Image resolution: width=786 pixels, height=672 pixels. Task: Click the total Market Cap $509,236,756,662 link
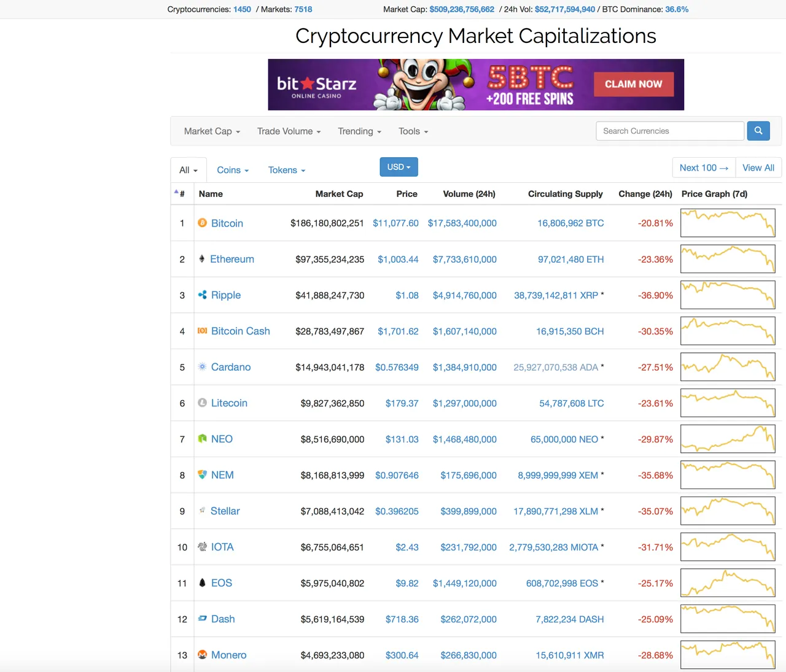point(462,9)
